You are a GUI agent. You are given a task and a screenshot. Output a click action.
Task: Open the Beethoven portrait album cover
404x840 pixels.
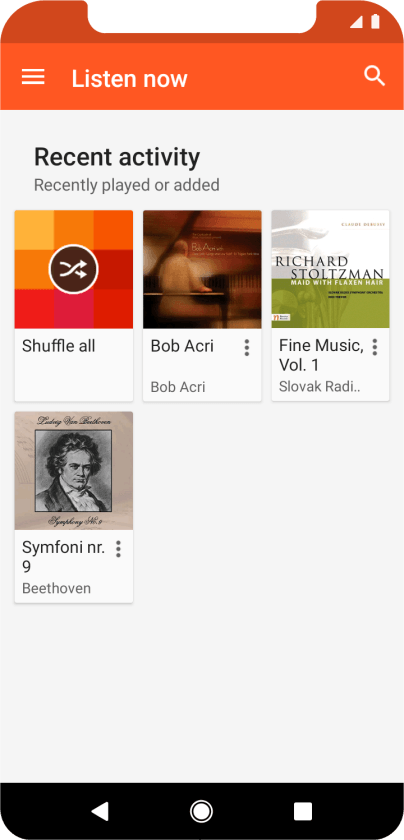pos(74,471)
